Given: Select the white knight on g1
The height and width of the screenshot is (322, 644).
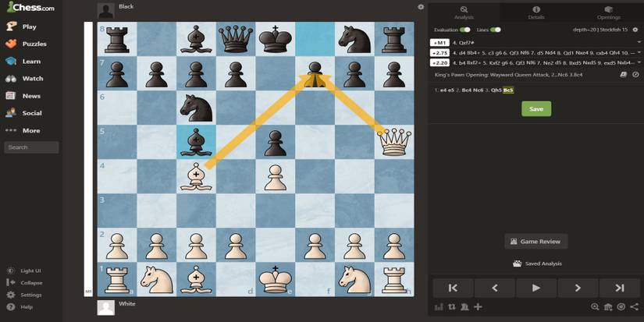Looking at the screenshot, I should (x=354, y=279).
